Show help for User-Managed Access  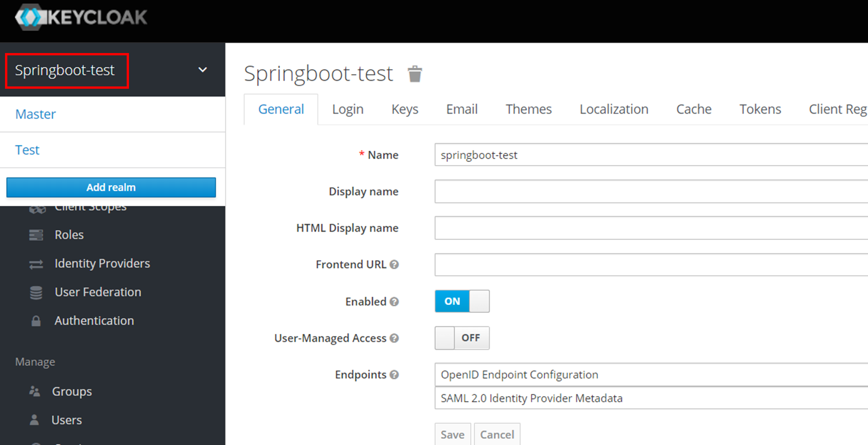point(394,338)
